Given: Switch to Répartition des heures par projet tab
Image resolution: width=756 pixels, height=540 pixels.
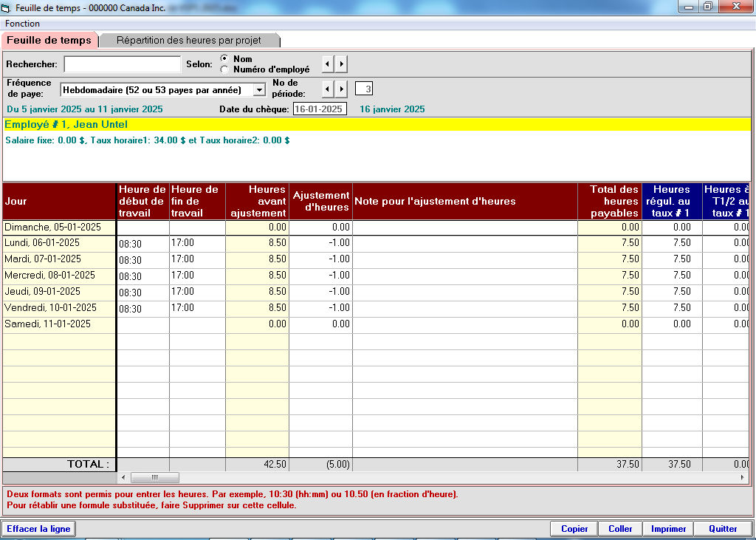Looking at the screenshot, I should pos(189,41).
